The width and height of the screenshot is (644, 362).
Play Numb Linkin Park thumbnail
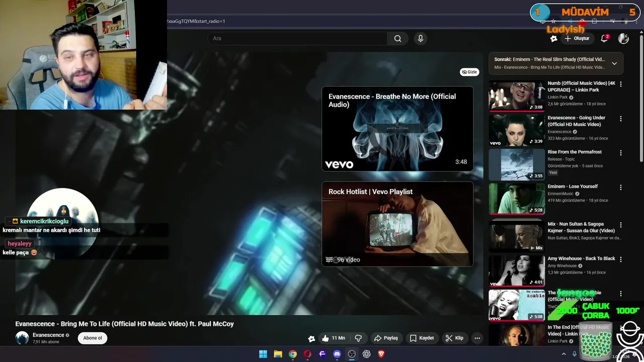pos(517,96)
